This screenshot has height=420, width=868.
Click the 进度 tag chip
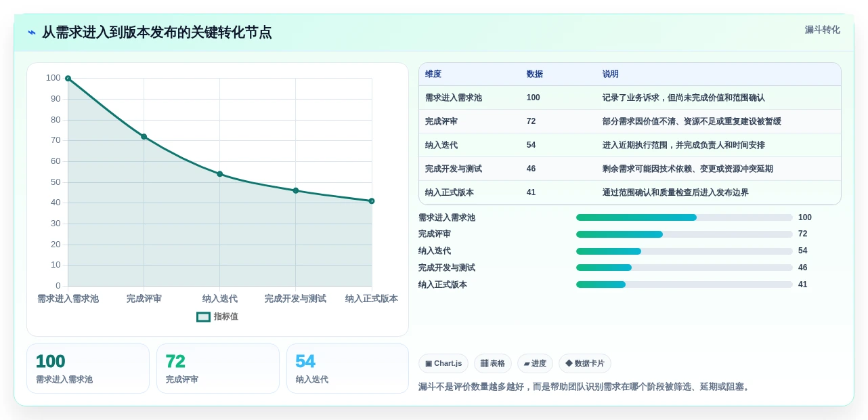535,364
